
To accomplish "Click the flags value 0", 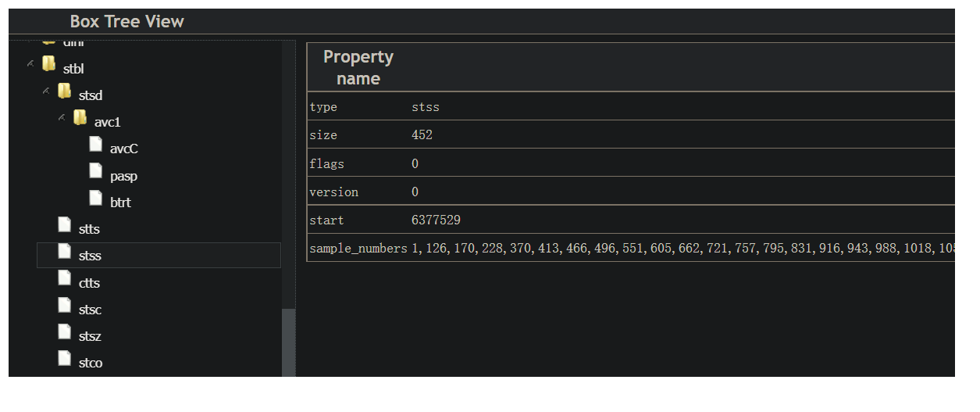I will click(415, 163).
